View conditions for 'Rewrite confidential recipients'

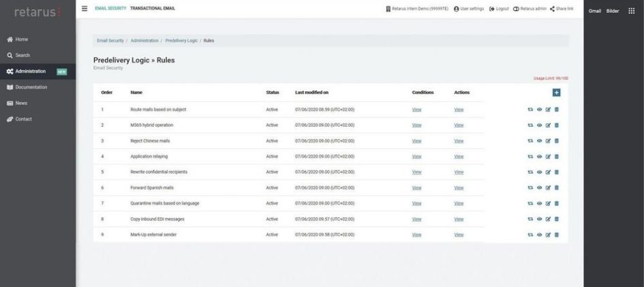[x=416, y=172]
